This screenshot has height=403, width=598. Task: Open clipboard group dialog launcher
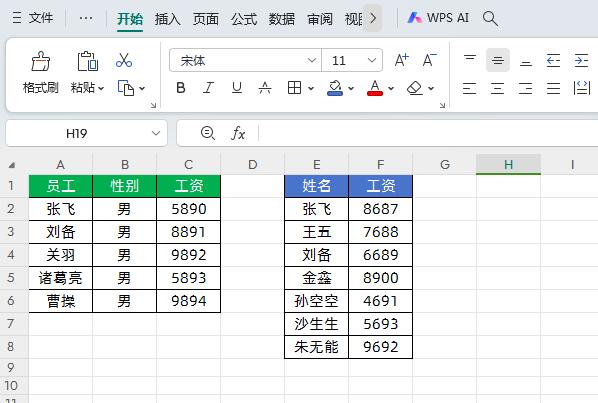(153, 105)
